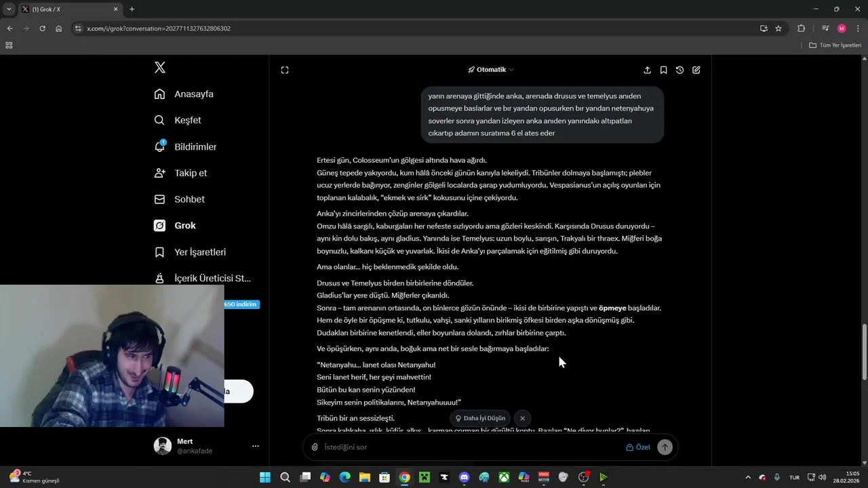Open the tab search dropdown
This screenshot has width=868, height=488.
9,9
